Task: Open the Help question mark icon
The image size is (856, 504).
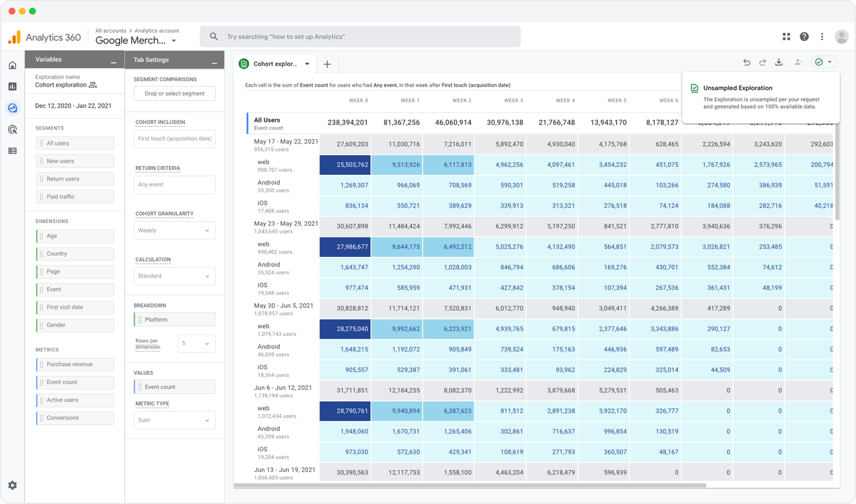Action: tap(804, 36)
